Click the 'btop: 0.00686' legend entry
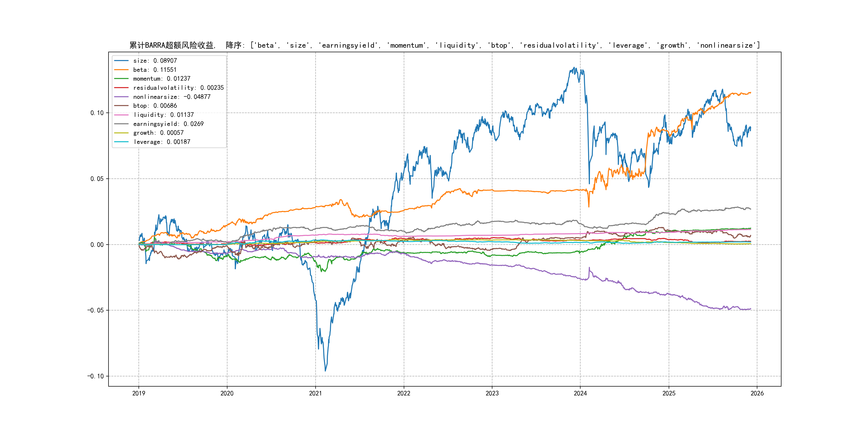 click(x=155, y=106)
